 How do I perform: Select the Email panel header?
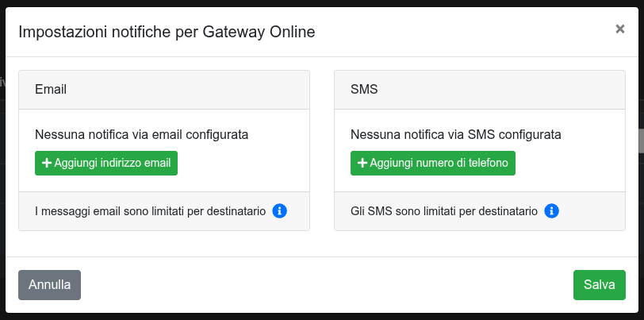coord(164,90)
